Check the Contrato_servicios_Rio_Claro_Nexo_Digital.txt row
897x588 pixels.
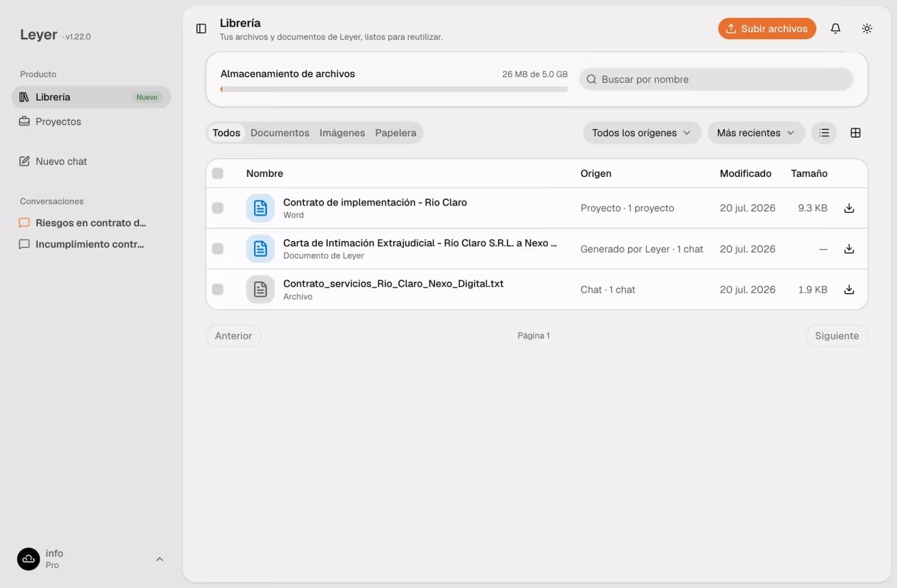(x=218, y=290)
